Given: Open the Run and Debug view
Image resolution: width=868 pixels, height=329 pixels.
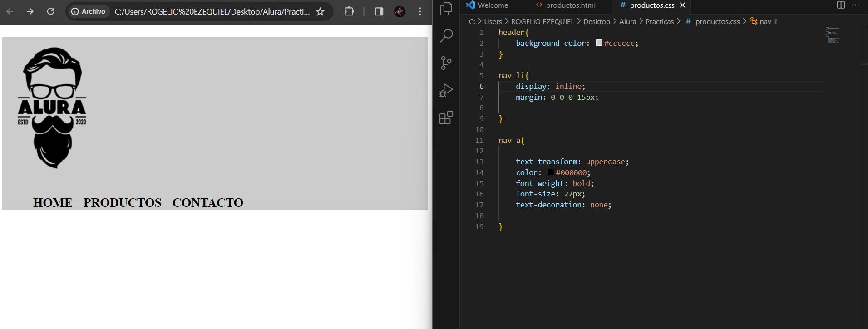Looking at the screenshot, I should coord(446,90).
